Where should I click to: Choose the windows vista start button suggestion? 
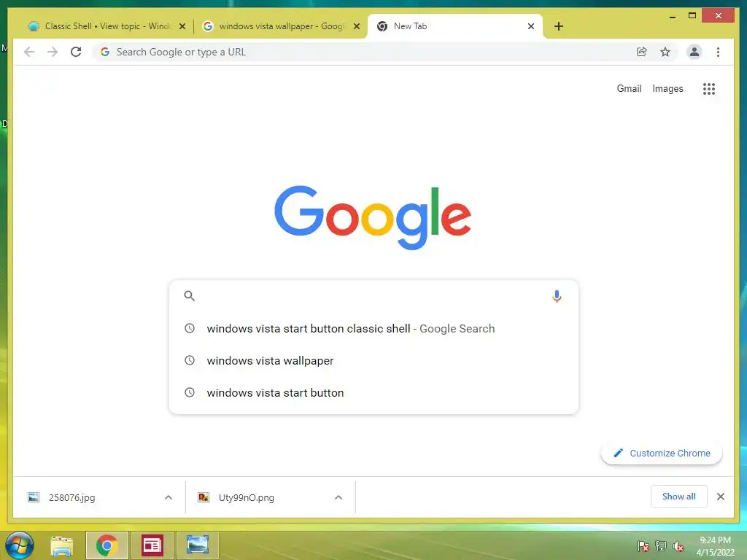pos(373,392)
